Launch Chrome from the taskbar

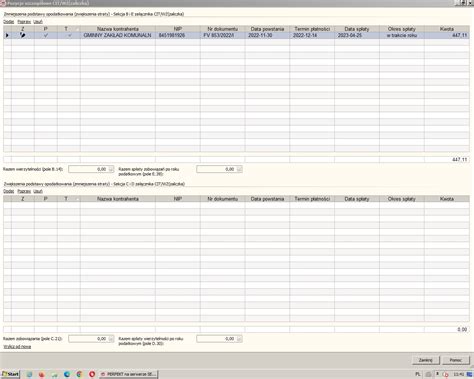(x=79, y=374)
